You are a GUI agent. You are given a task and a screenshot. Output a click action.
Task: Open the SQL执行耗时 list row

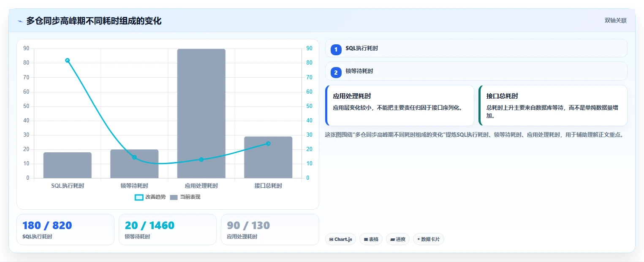(x=476, y=48)
